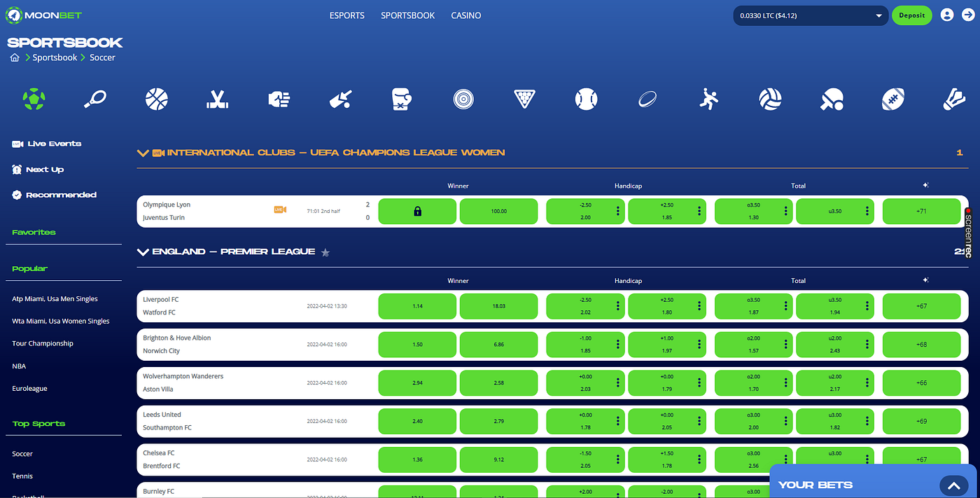Select the Ice Hockey sticks icon
Screen dimensions: 980x498
(218, 99)
